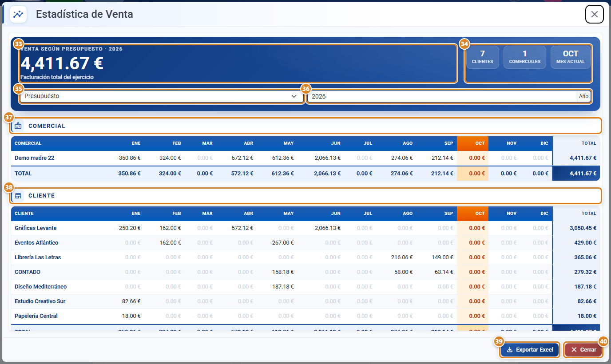Click the year field showing 2026

(x=442, y=96)
